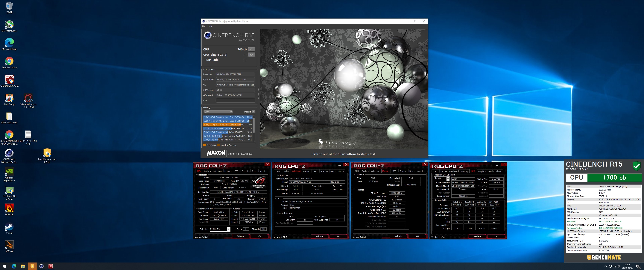Run the CPU (Single Core) test

click(251, 55)
